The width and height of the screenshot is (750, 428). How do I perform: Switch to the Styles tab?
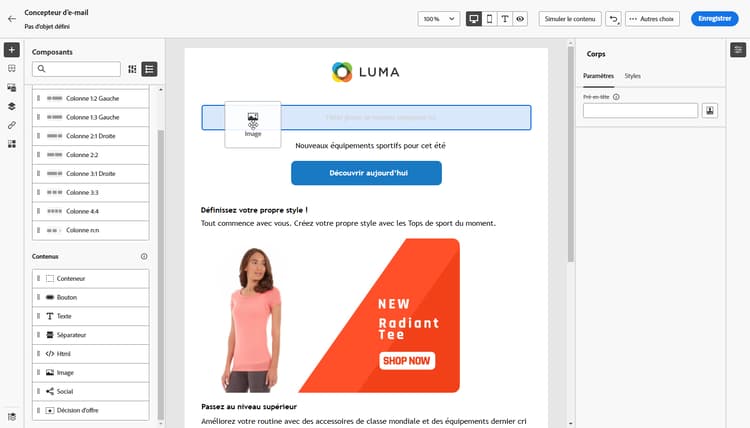coord(632,76)
